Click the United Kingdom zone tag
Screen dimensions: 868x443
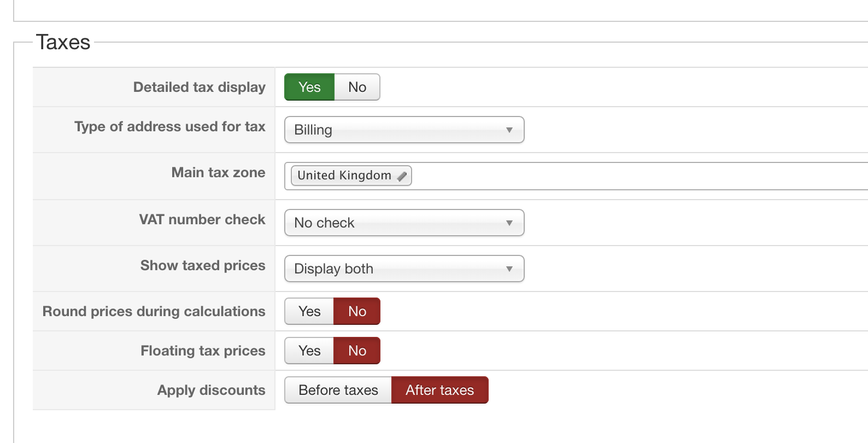(344, 176)
